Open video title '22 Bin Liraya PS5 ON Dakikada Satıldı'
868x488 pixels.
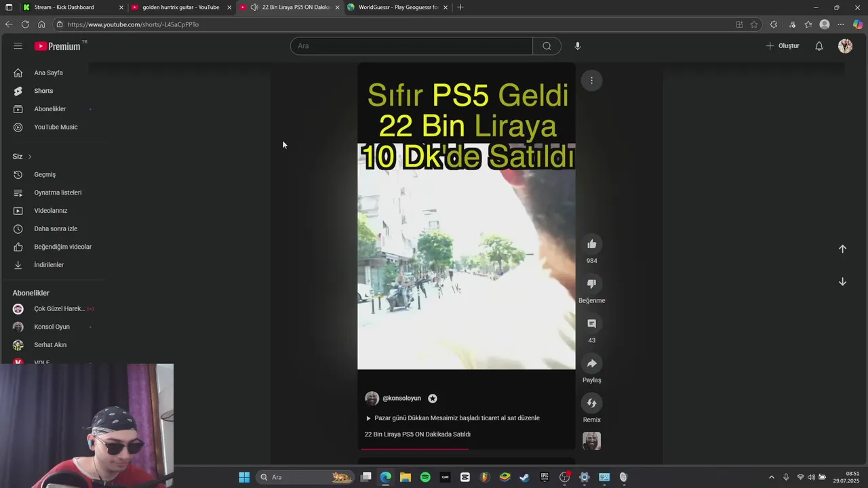pyautogui.click(x=418, y=434)
